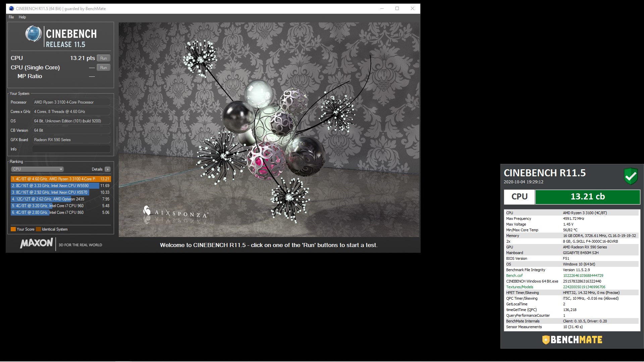Image resolution: width=644 pixels, height=362 pixels.
Task: Close the Cinebench window
Action: point(413,9)
